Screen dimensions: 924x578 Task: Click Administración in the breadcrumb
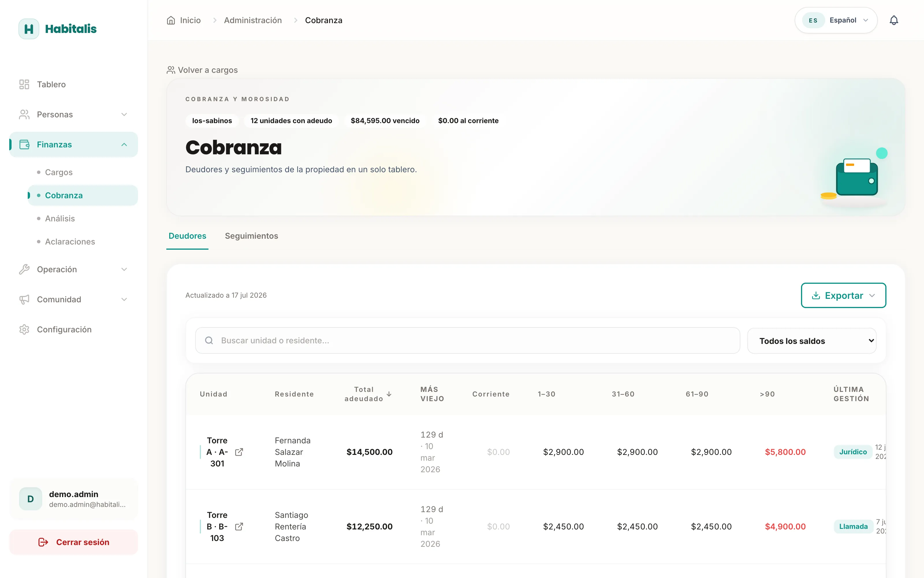253,20
